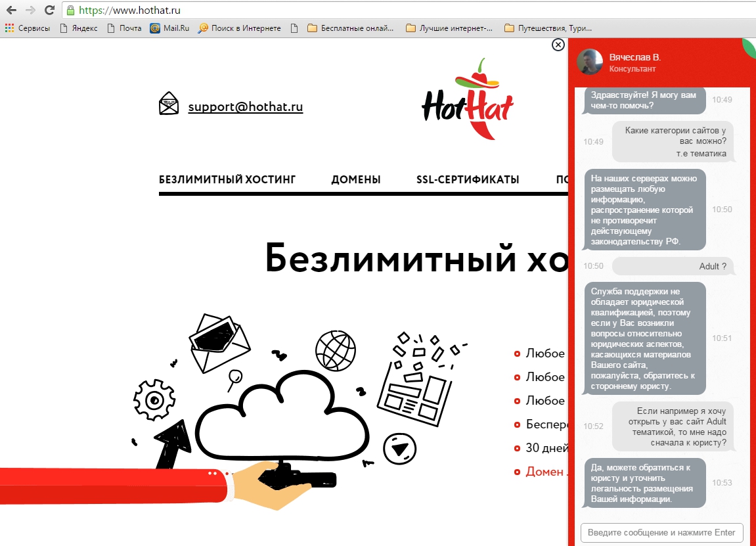Click the cloud illustration
Viewport: 756px width, 546px height.
[x=282, y=415]
